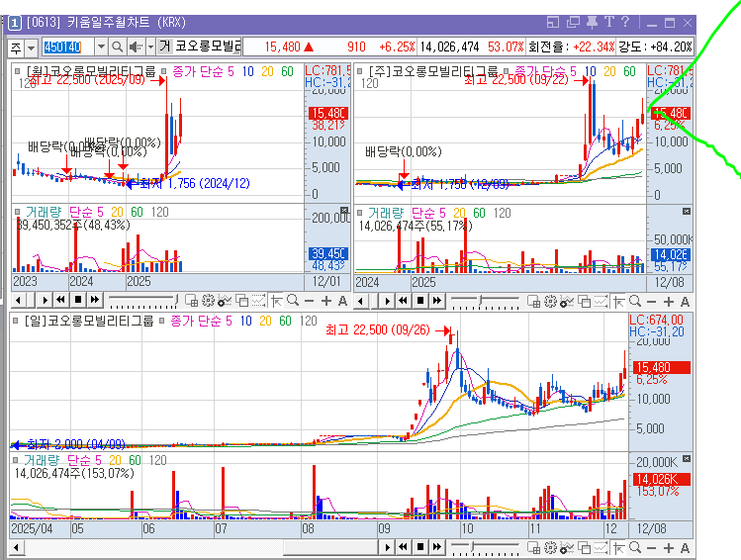
Task: Click the magnifier zoom icon in weekly toolbar
Action: (x=635, y=301)
